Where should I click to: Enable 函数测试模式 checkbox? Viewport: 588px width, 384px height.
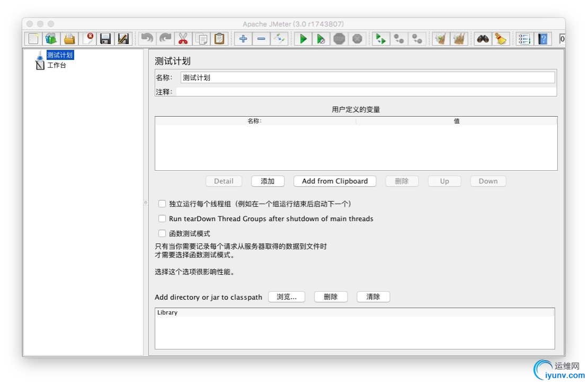162,233
